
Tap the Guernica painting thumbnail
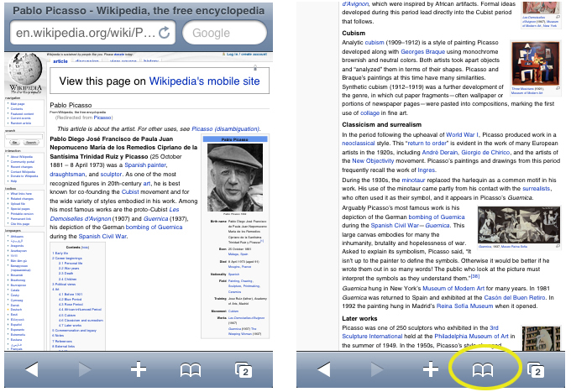(x=519, y=225)
